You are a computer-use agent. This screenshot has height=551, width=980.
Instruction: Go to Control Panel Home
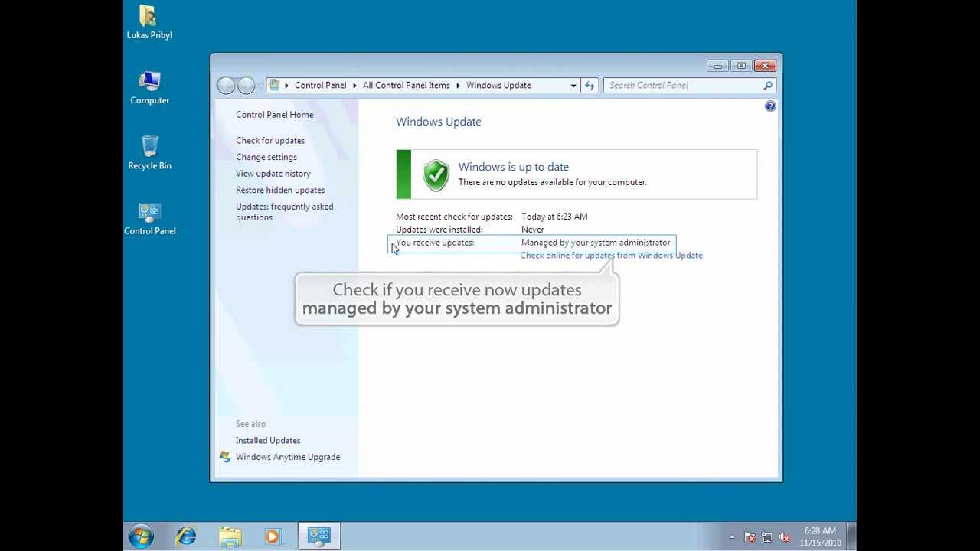[x=274, y=115]
